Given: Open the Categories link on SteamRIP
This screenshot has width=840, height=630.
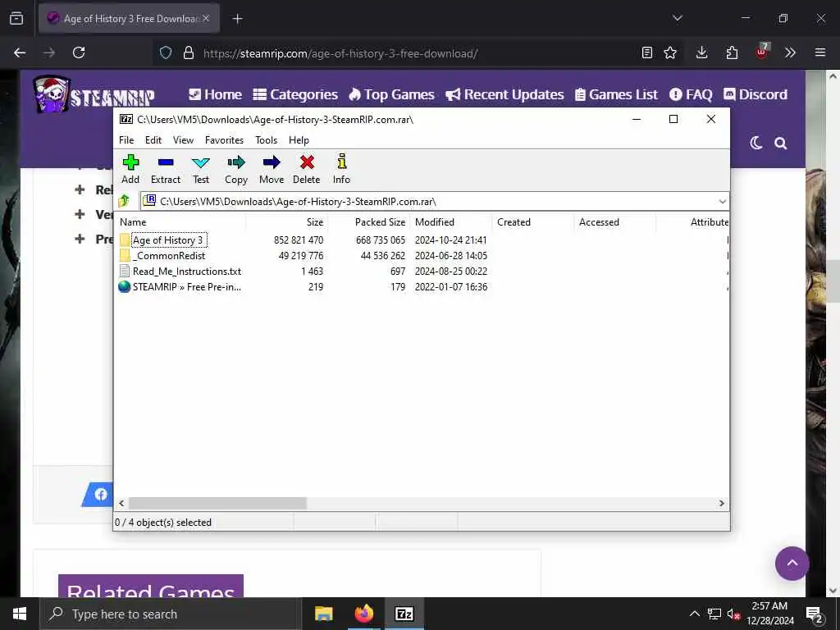Looking at the screenshot, I should coord(295,94).
